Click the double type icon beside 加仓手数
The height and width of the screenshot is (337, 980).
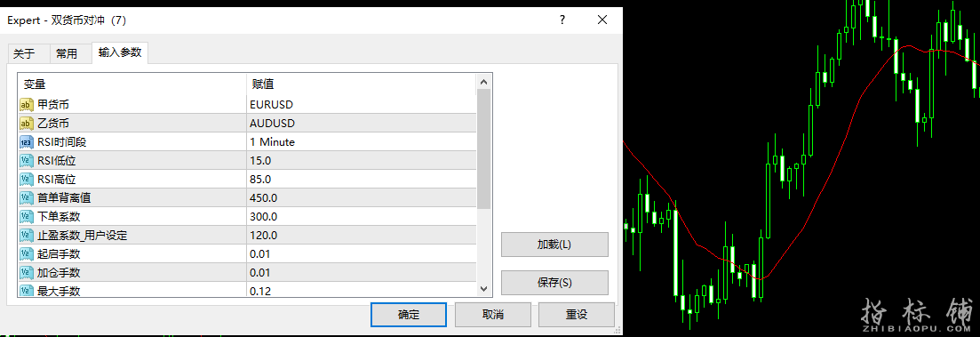pyautogui.click(x=27, y=273)
